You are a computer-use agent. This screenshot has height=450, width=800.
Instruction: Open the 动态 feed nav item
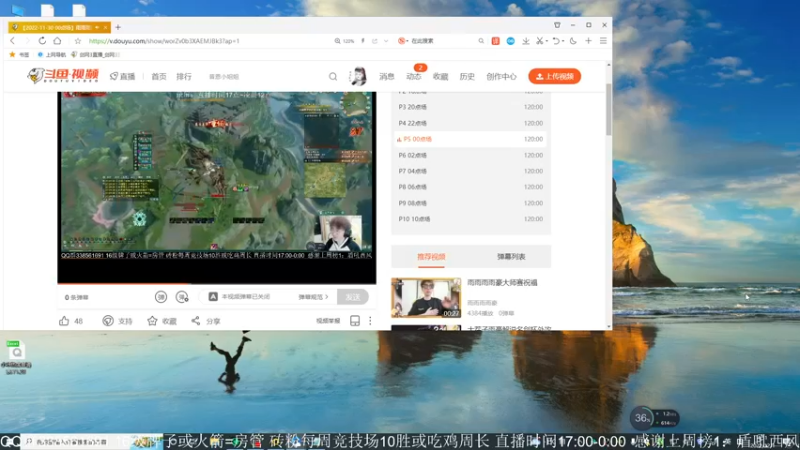click(x=414, y=77)
